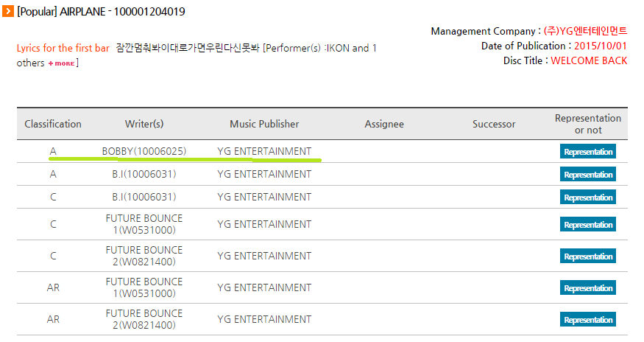
Task: Click FUTURE BOUNCE 1(W0531000) in classification C row
Action: pos(144,224)
